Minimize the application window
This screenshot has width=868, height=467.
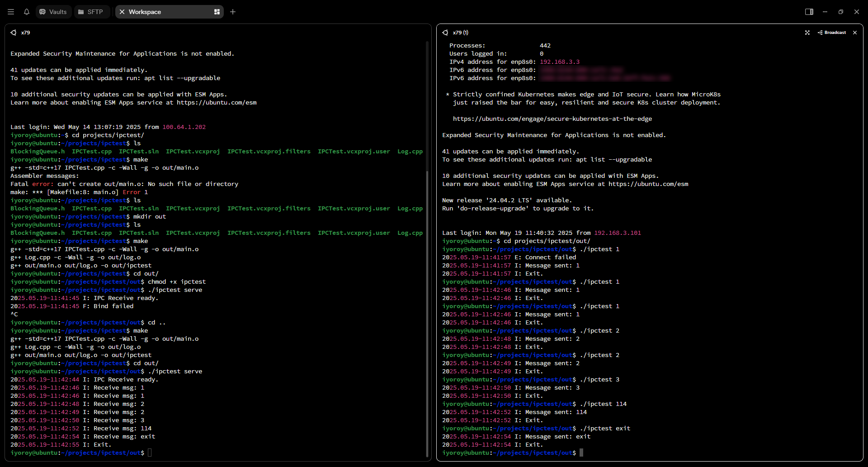(x=825, y=12)
